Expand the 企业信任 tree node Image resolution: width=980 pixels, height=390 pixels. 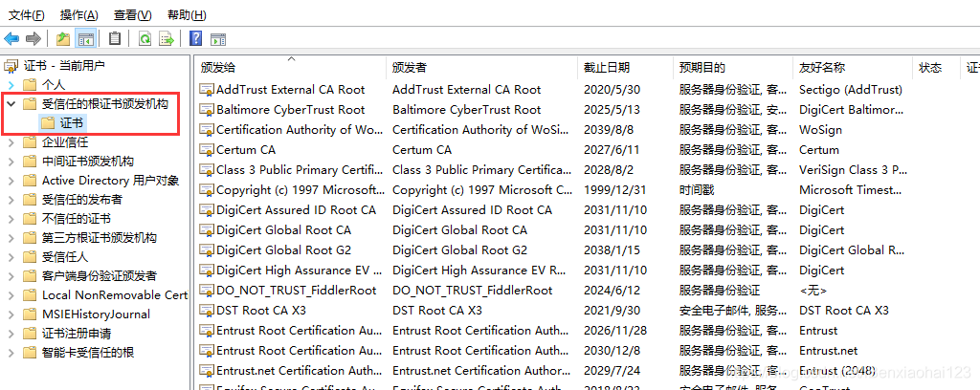tap(11, 141)
